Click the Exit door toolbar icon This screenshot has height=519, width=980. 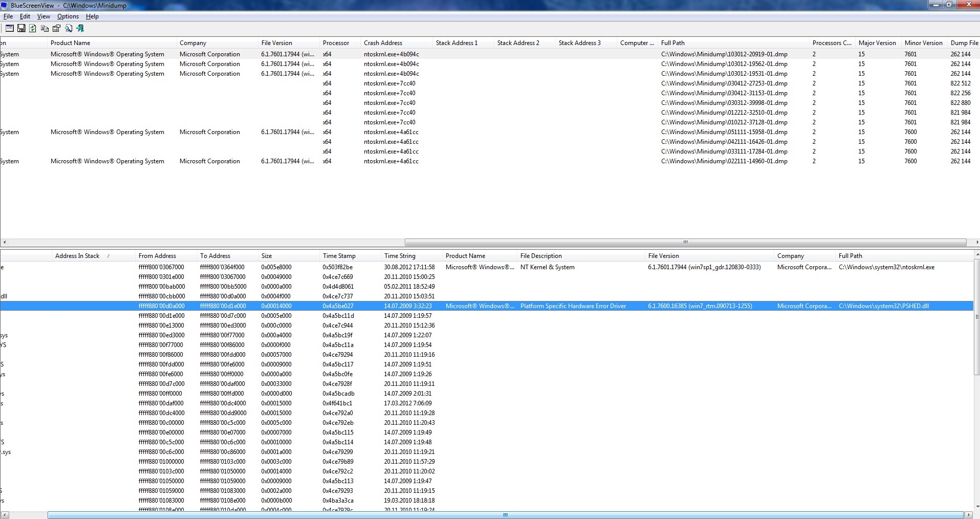(80, 28)
